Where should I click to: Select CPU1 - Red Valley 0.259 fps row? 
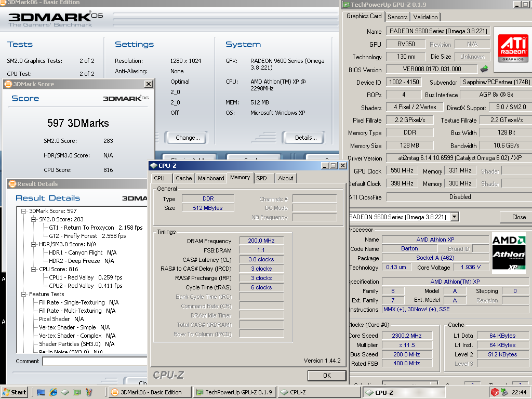coord(86,277)
